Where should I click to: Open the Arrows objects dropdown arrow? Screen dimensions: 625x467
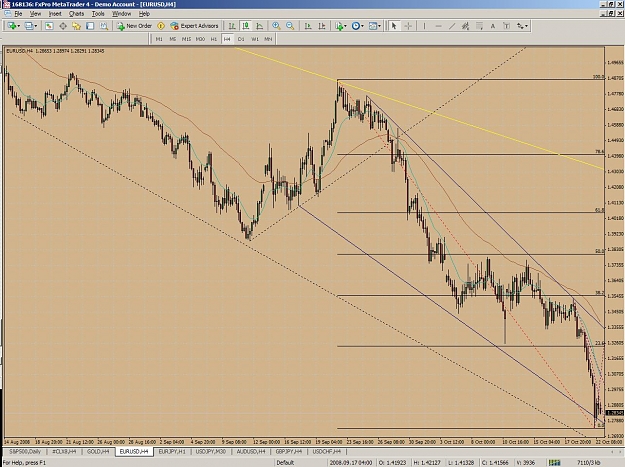[527, 26]
